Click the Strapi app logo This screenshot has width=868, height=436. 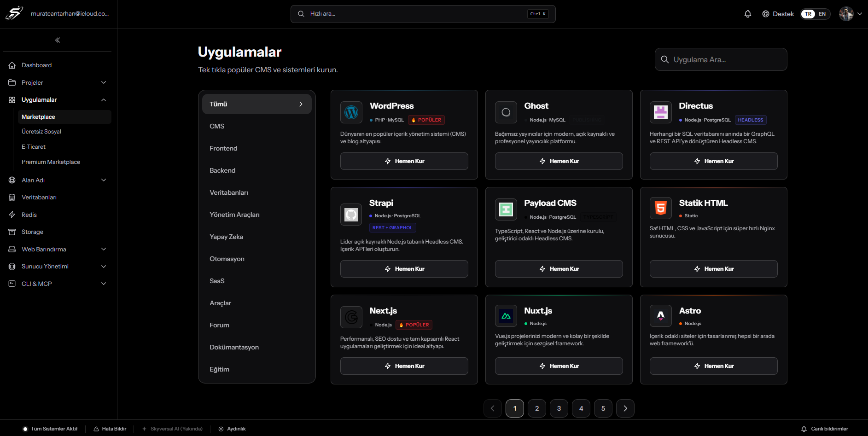(351, 215)
